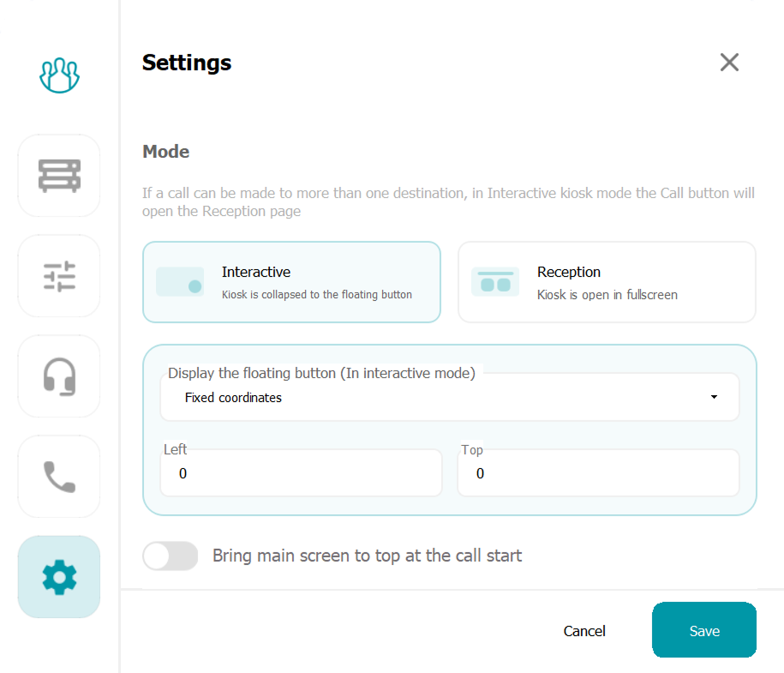784x673 pixels.
Task: Click the Reception mode fullscreen icon
Action: 495,282
